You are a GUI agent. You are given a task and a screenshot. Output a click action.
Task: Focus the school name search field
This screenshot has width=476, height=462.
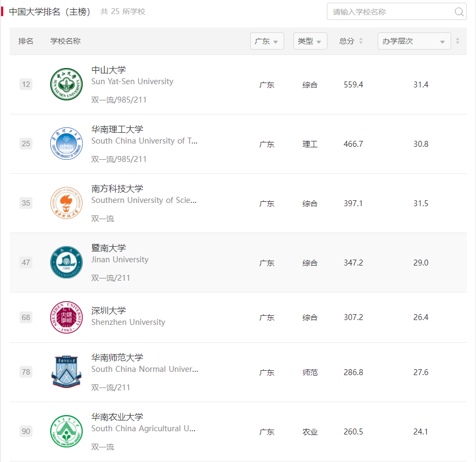coord(397,11)
